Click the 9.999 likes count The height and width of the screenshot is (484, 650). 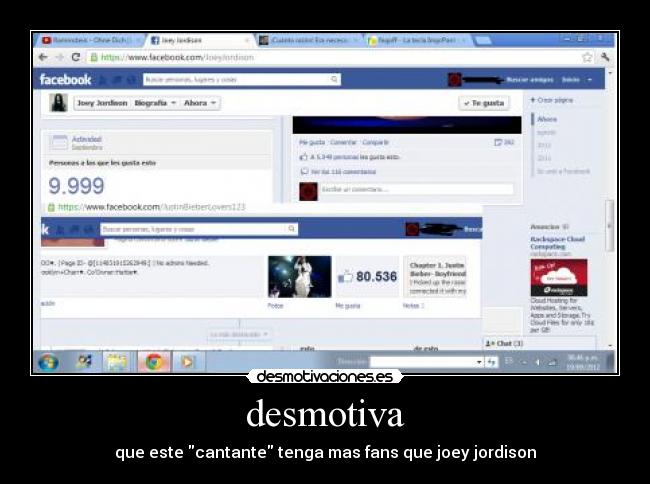pyautogui.click(x=76, y=186)
